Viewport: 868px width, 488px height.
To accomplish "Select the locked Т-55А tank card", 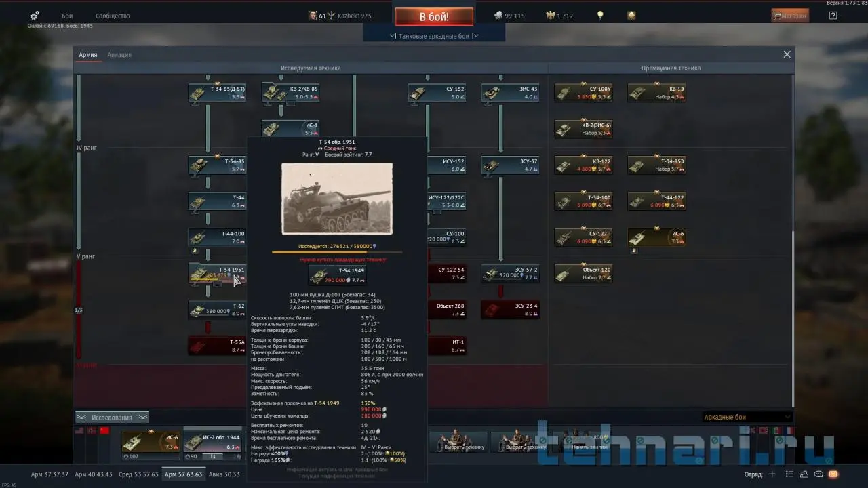I will pyautogui.click(x=217, y=346).
